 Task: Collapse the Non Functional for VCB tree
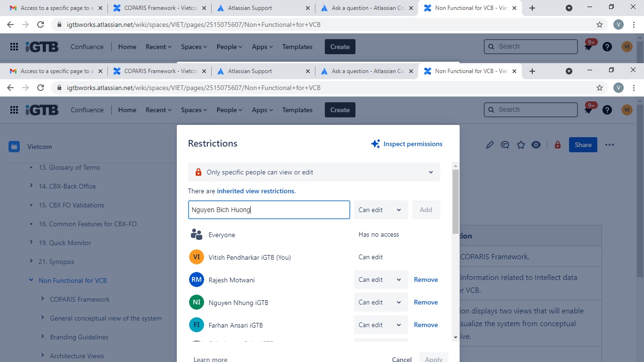pos(31,280)
